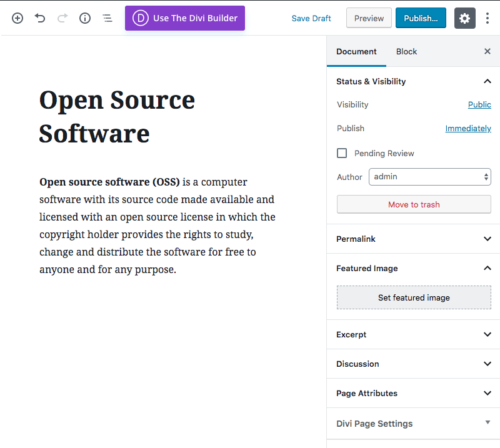500x448 pixels.
Task: Close the settings sidebar with X
Action: [487, 51]
